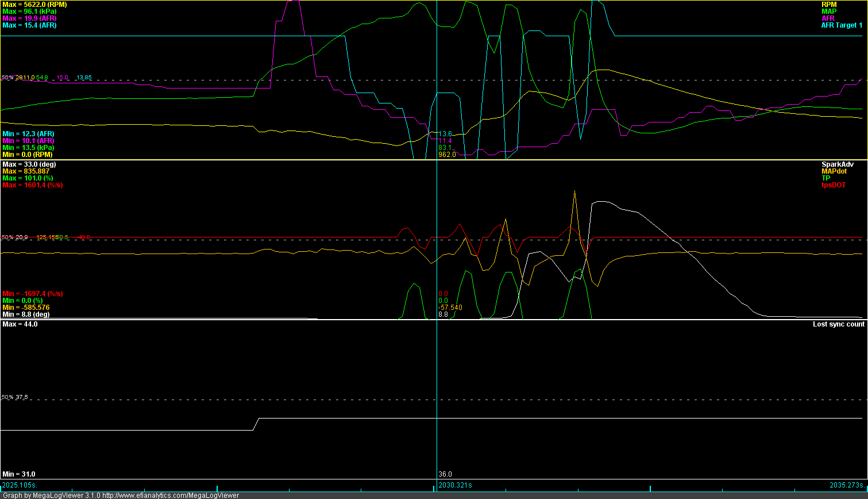The width and height of the screenshot is (868, 499).
Task: Select the red tpsDOT legend label
Action: point(833,185)
